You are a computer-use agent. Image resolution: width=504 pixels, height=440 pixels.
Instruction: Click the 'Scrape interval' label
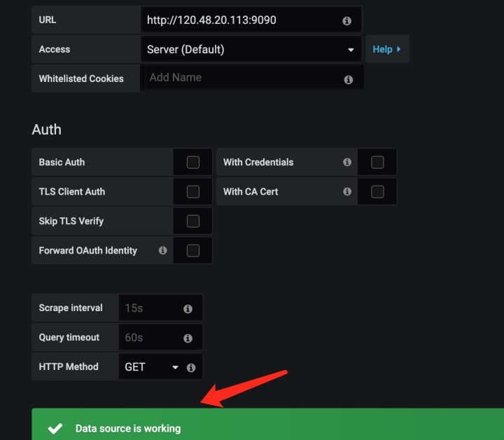71,308
